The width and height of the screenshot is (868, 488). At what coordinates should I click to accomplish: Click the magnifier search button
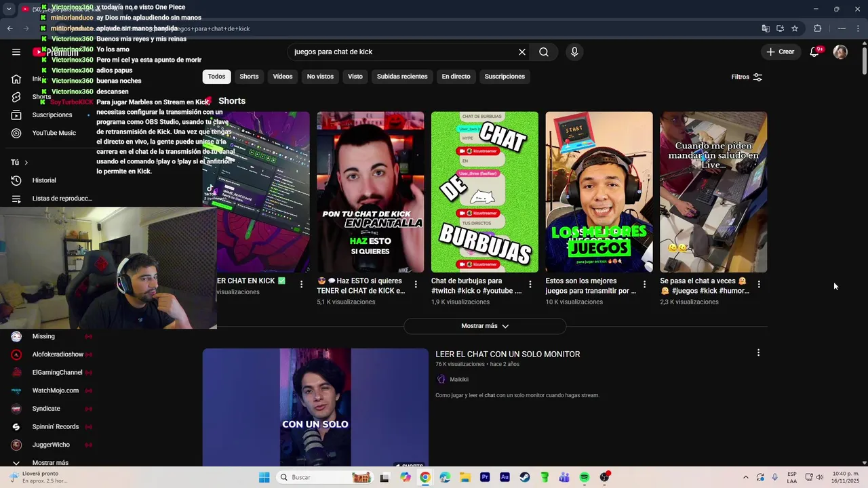[544, 52]
